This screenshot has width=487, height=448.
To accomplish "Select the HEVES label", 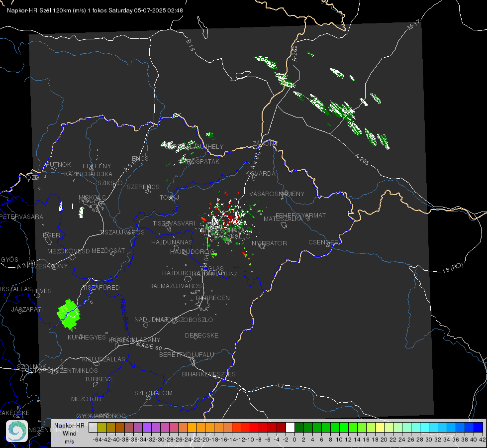I will click(x=41, y=291).
